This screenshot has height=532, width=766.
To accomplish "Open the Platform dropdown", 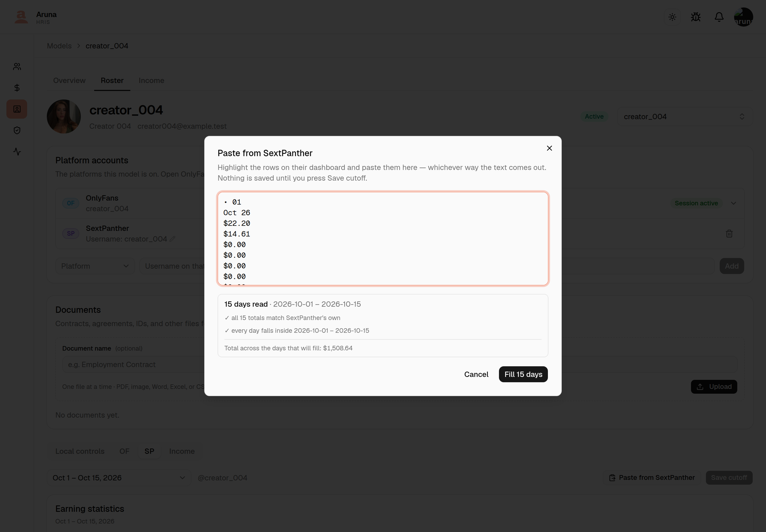I will 95,266.
